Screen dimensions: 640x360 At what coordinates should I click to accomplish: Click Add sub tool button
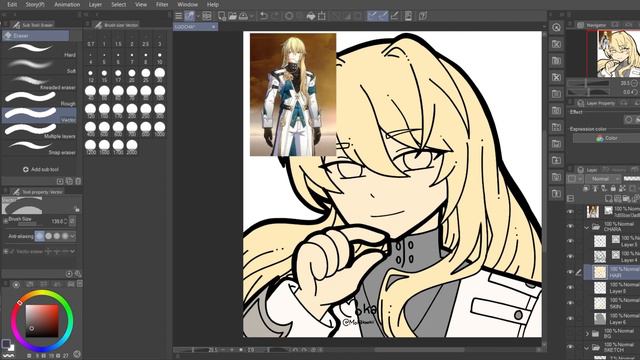(x=41, y=169)
